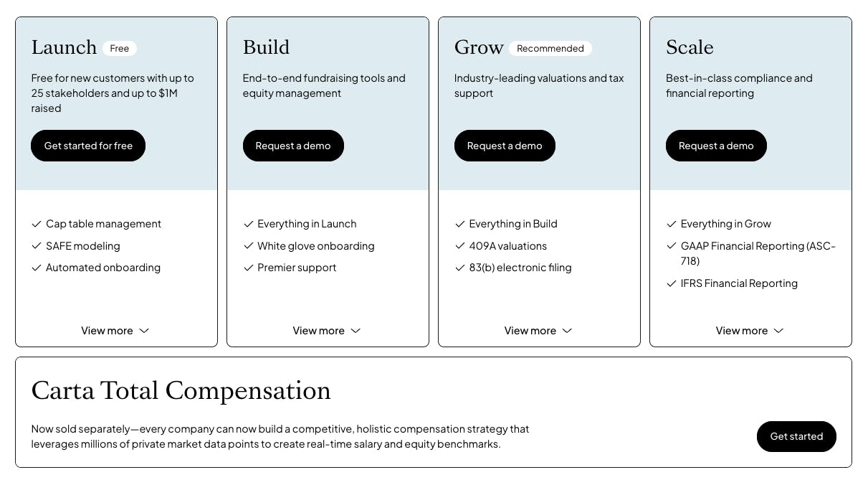Request a demo for the Grow plan
The height and width of the screenshot is (485, 868).
(505, 146)
